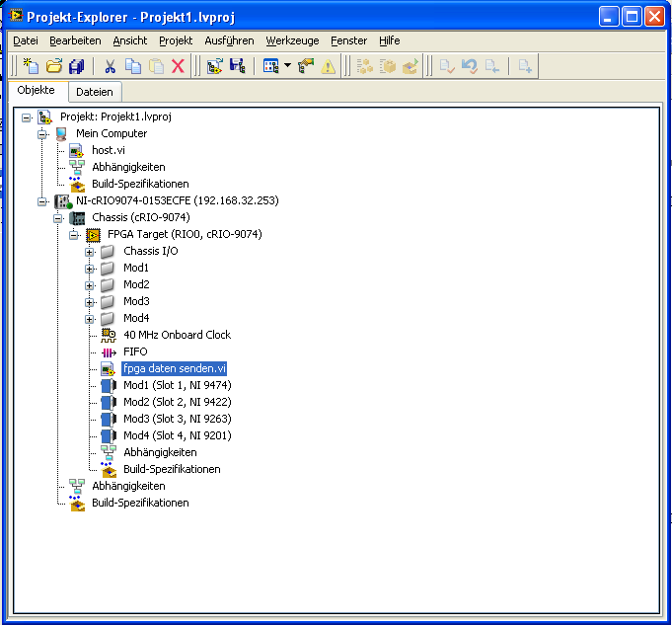Collapse the FPGA Target node

(74, 235)
